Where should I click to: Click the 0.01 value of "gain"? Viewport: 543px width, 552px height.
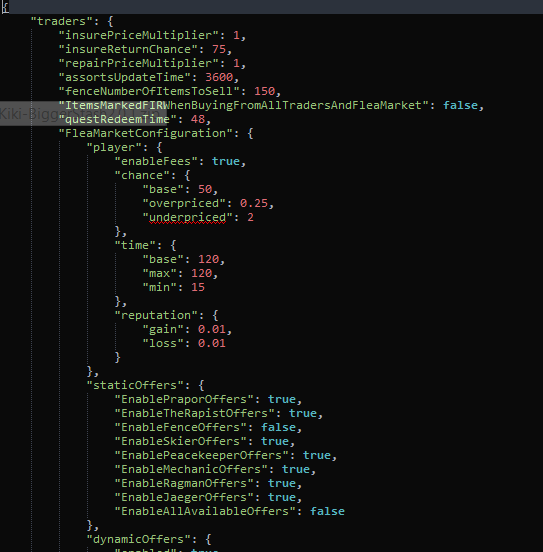pyautogui.click(x=212, y=329)
